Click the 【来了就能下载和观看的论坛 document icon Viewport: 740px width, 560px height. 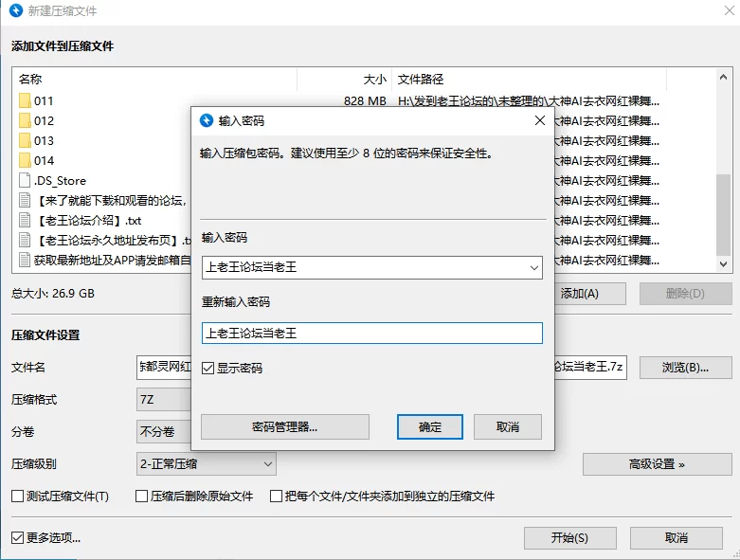point(25,200)
